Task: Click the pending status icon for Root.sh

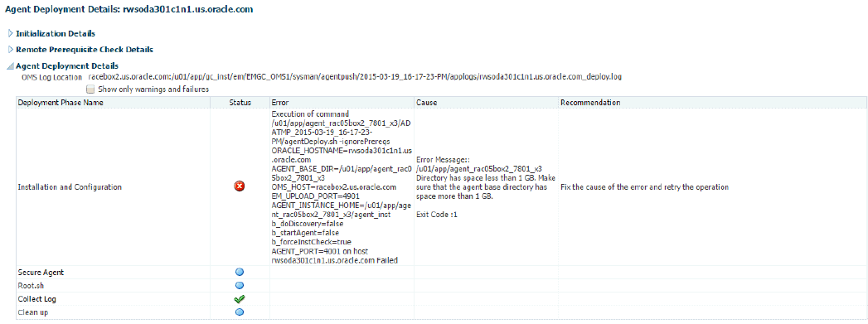Action: (x=240, y=285)
